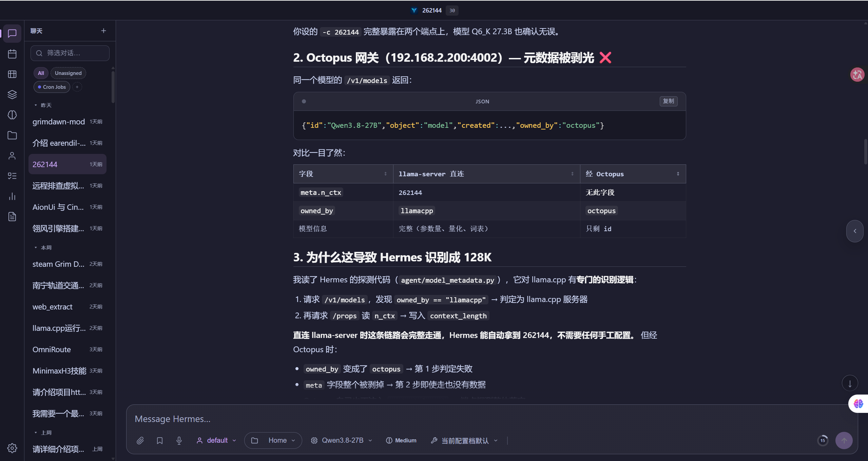Click the logo icon beside title 262144
Screen dimensions: 868x461
tap(414, 11)
